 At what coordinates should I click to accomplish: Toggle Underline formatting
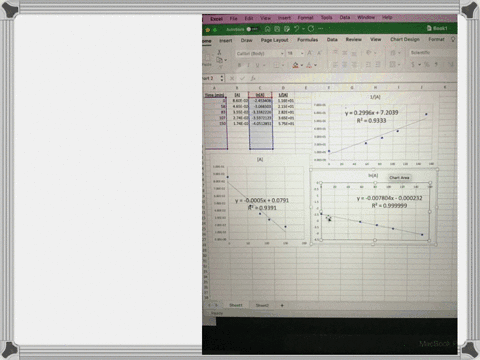257,65
